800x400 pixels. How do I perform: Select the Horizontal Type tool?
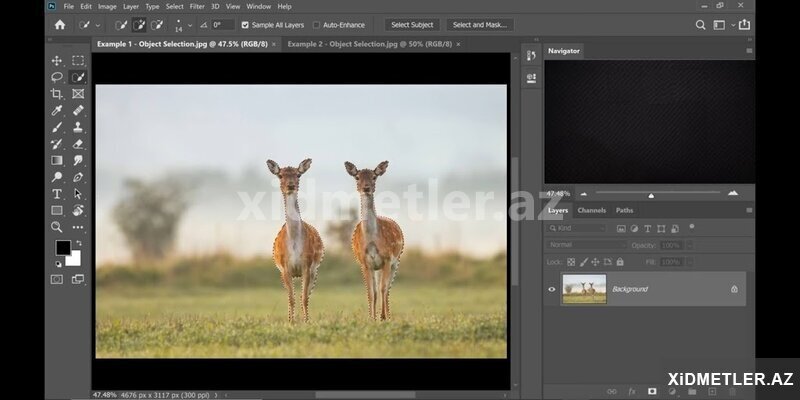coord(57,194)
